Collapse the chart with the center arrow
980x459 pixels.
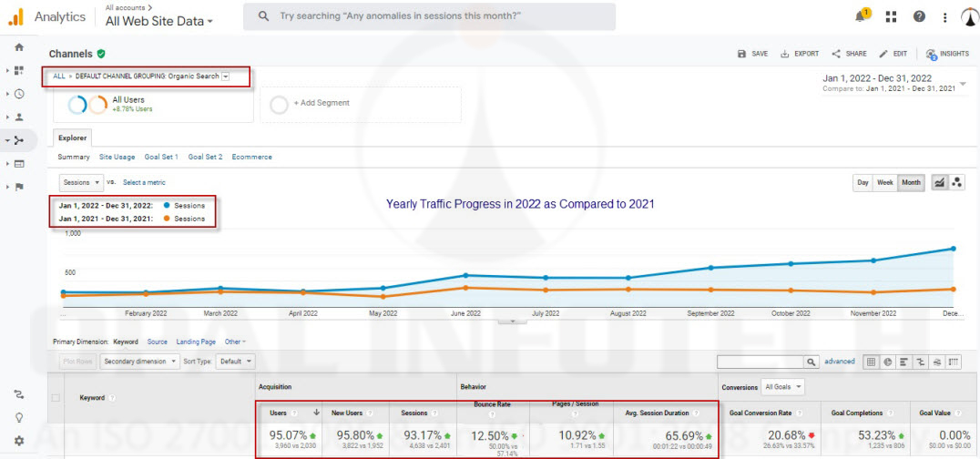[x=513, y=321]
